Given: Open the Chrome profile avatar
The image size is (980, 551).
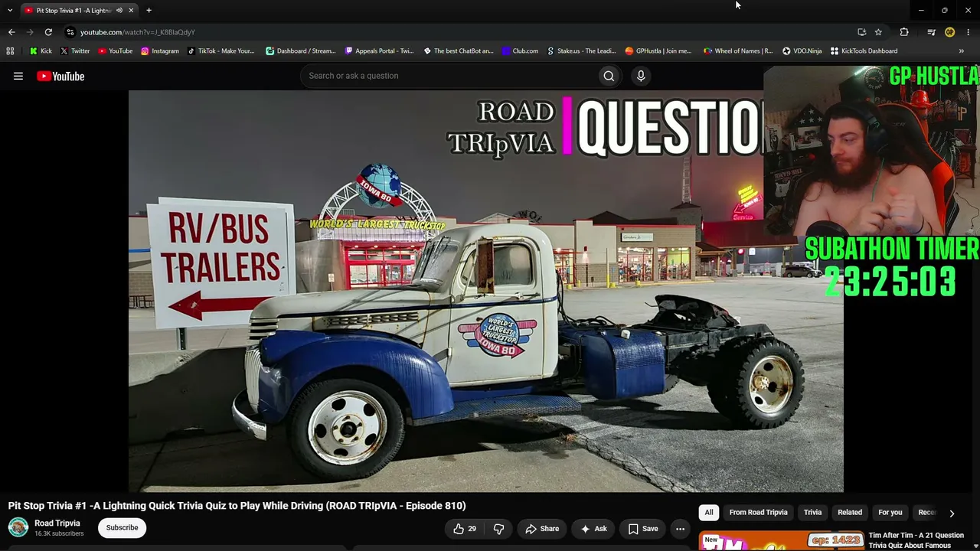Looking at the screenshot, I should (x=949, y=32).
